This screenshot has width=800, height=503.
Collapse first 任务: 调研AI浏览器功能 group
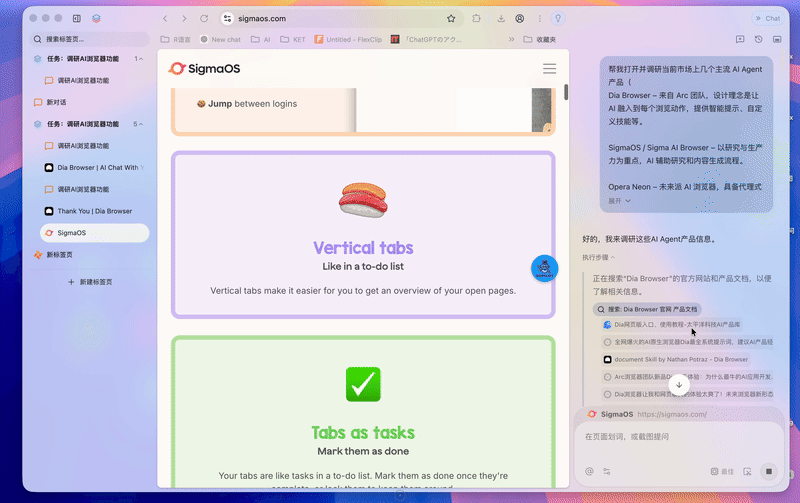click(141, 59)
